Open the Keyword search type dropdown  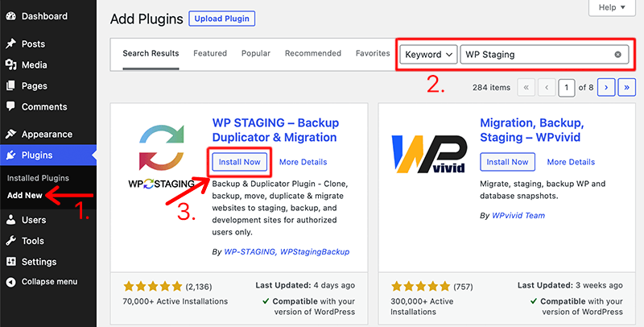coord(428,55)
